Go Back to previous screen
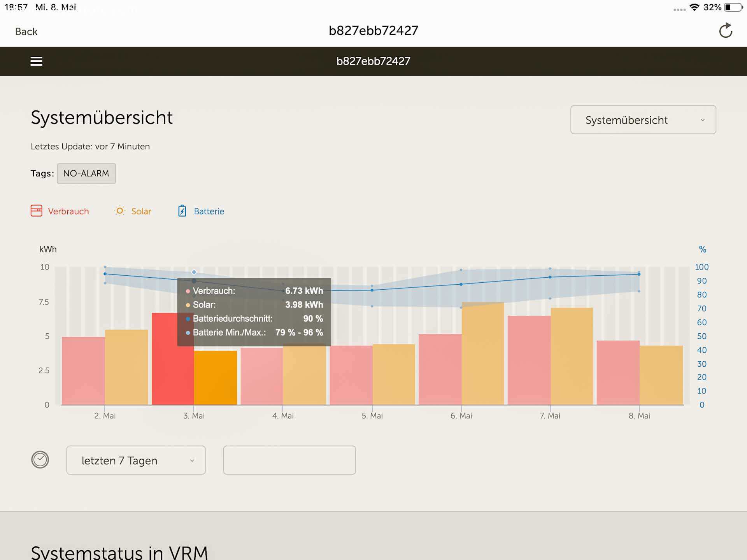 (x=26, y=31)
